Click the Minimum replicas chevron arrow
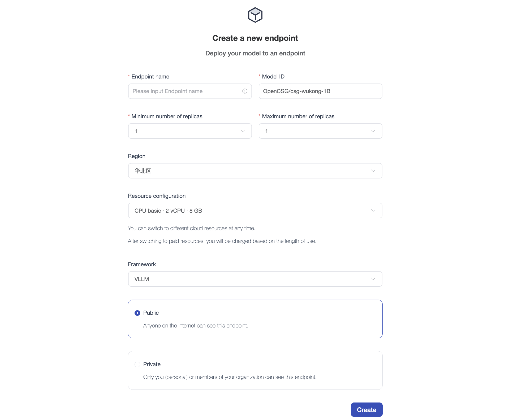 [x=243, y=131]
